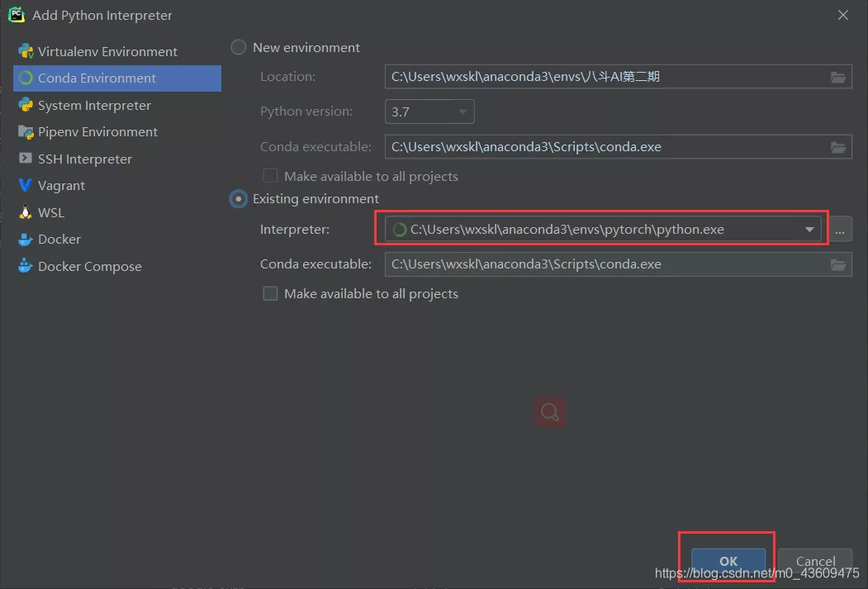Click the Vagrant V icon
Viewport: 868px width, 589px height.
tap(26, 185)
